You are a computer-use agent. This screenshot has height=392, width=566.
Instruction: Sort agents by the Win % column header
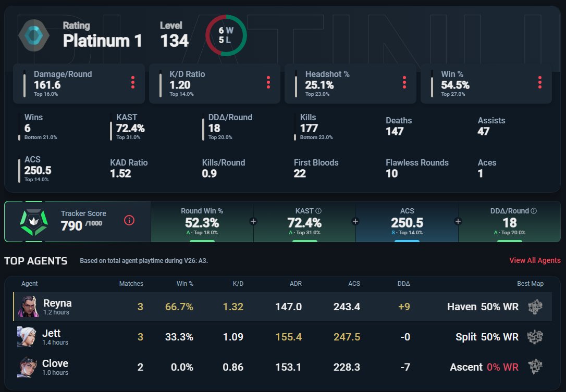[185, 283]
